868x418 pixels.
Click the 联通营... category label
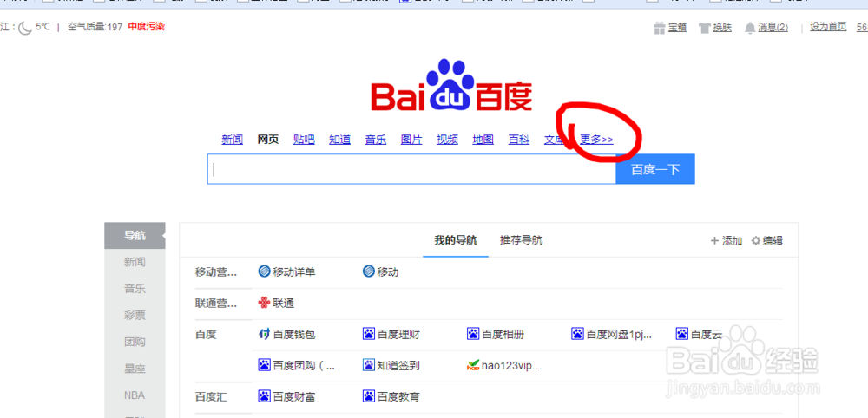pyautogui.click(x=216, y=303)
